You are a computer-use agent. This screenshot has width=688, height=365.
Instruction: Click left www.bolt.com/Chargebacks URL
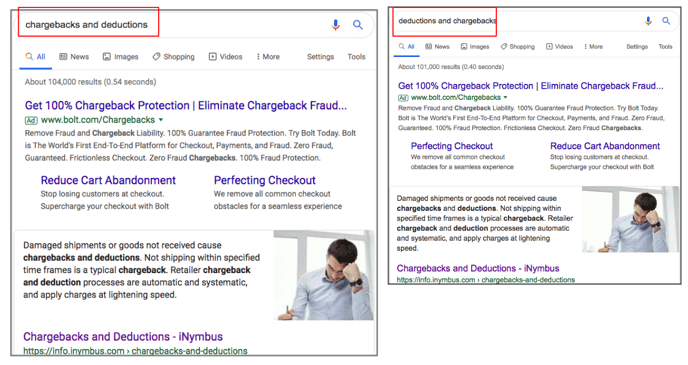98,120
